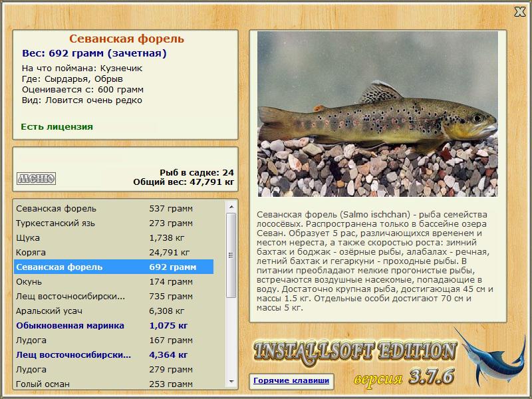
Task: Select the Щука 1,738 кг row
Action: pyautogui.click(x=114, y=238)
